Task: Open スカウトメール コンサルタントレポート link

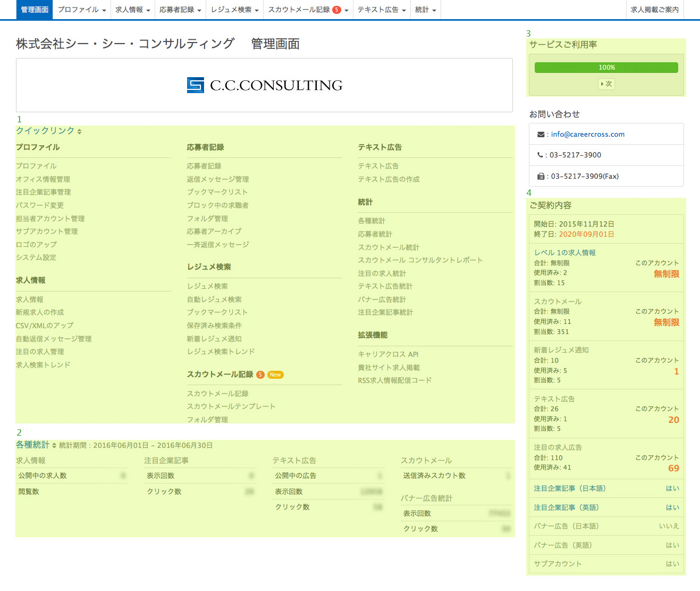Action: click(x=420, y=261)
